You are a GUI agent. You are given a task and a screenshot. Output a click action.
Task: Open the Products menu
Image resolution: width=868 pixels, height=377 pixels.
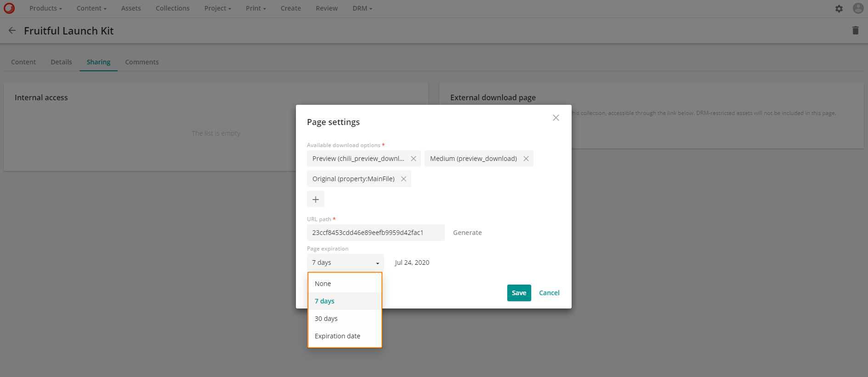pyautogui.click(x=45, y=8)
